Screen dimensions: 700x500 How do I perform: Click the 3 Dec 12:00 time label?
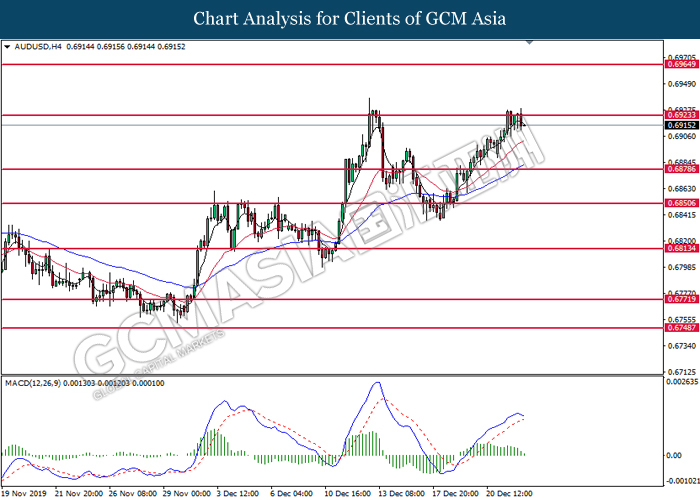click(x=238, y=493)
